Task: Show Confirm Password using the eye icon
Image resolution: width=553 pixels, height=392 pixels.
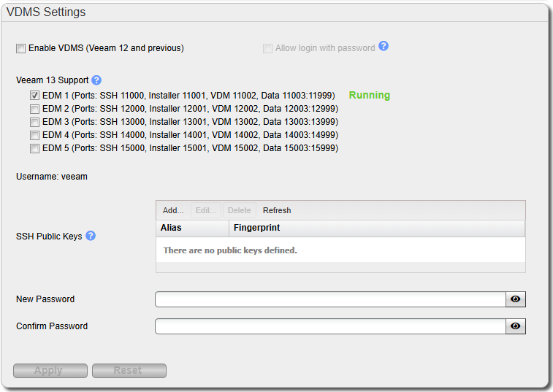Action: click(516, 326)
